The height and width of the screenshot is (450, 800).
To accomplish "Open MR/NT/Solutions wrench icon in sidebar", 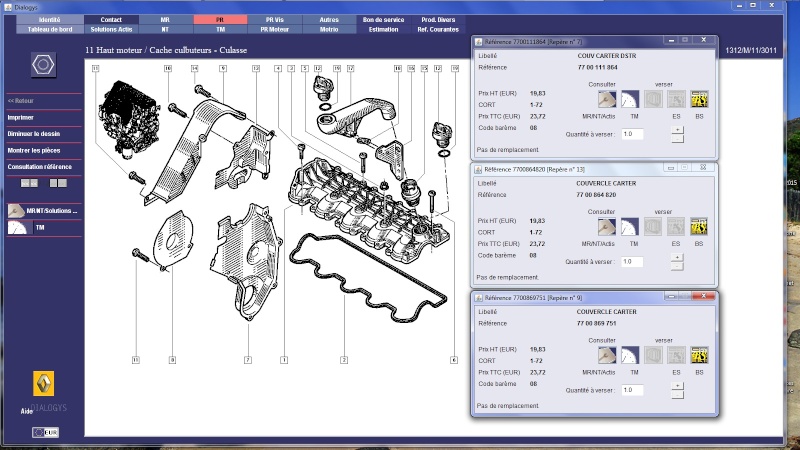I will tap(16, 210).
